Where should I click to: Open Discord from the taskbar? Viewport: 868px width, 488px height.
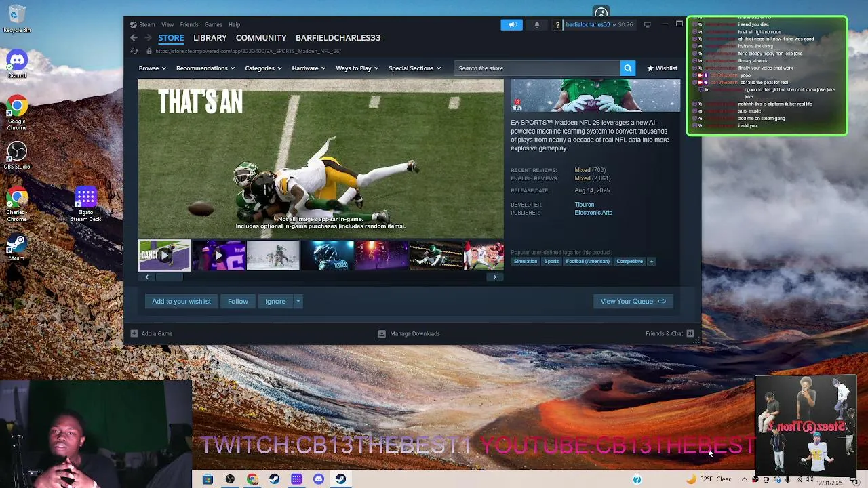pos(319,479)
